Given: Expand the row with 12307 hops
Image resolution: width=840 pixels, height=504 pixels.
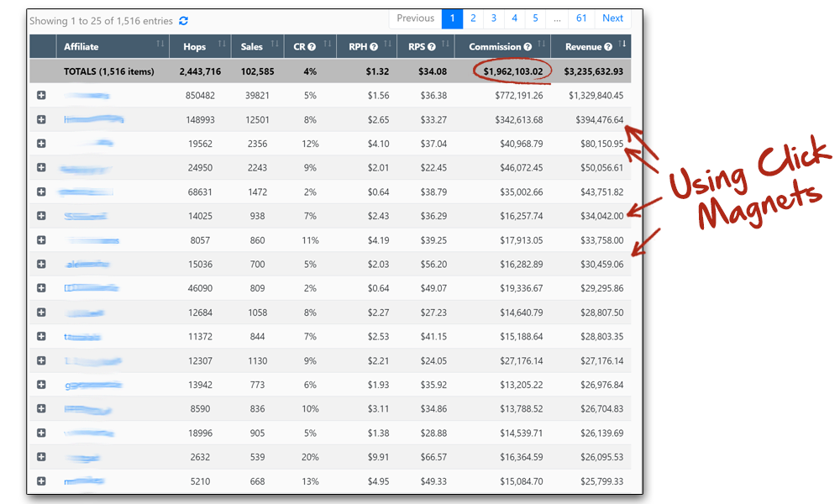Looking at the screenshot, I should (x=41, y=360).
